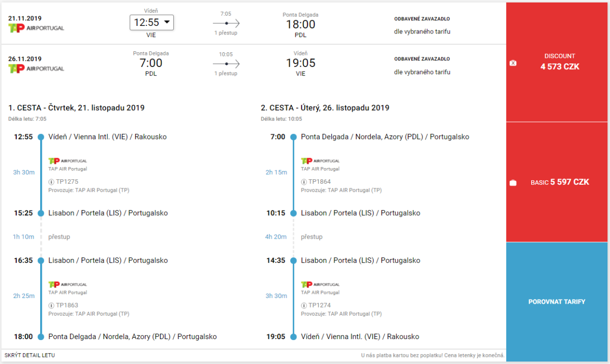The width and height of the screenshot is (610, 364).
Task: Choose the Basic fare for 5 597 CZK
Action: pos(560,182)
